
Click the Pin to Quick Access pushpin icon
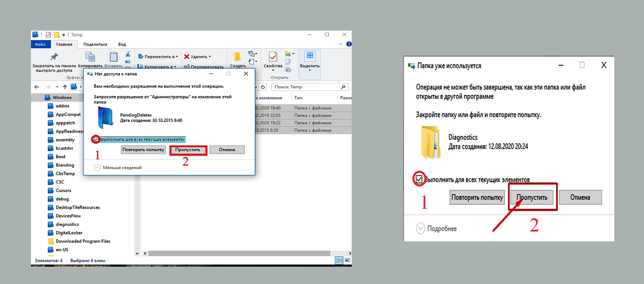pyautogui.click(x=54, y=57)
